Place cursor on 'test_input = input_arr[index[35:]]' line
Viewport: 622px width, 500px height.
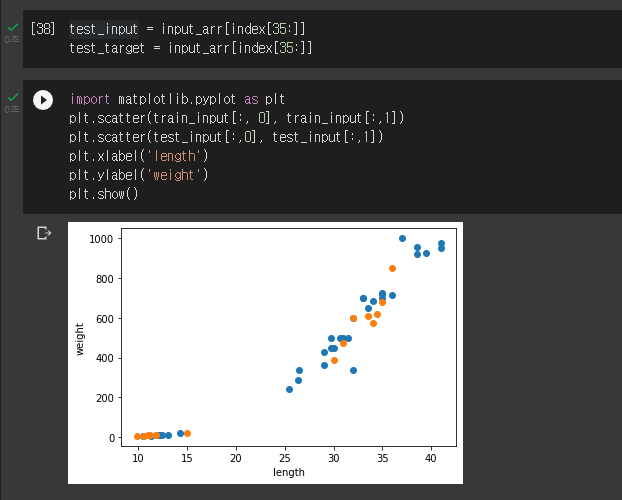coord(187,29)
